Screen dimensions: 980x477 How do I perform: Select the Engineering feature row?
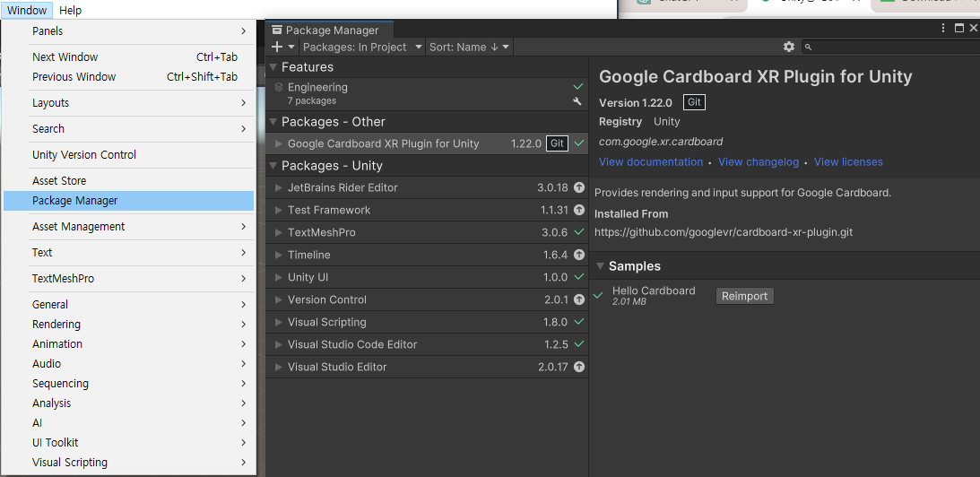tap(427, 94)
